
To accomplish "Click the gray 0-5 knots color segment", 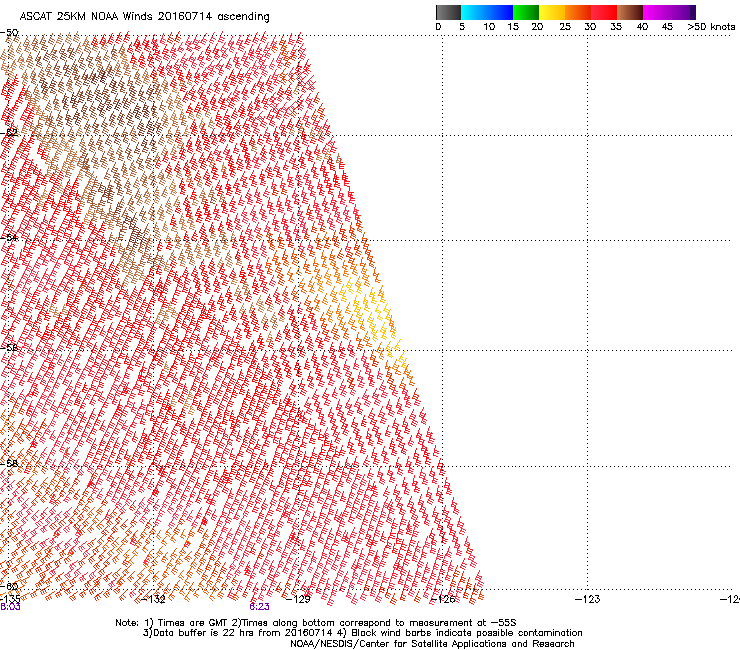I will click(x=448, y=12).
